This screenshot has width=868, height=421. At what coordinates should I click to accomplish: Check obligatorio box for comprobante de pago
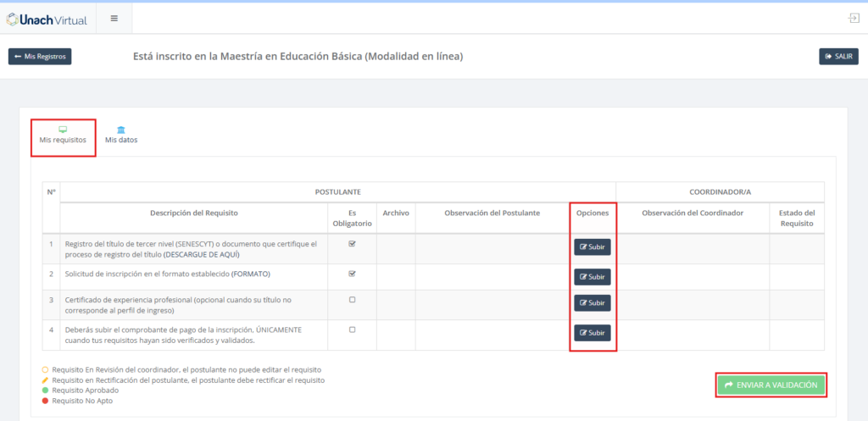pyautogui.click(x=352, y=330)
